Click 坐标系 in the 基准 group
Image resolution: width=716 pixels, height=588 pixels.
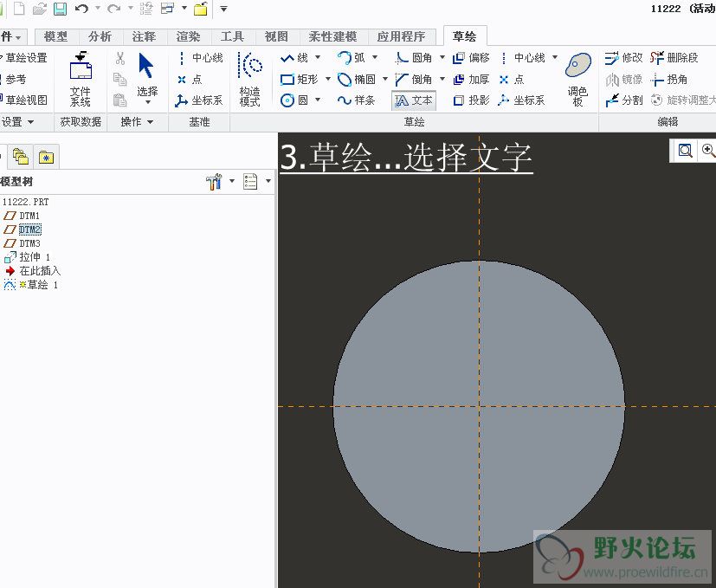coord(199,100)
